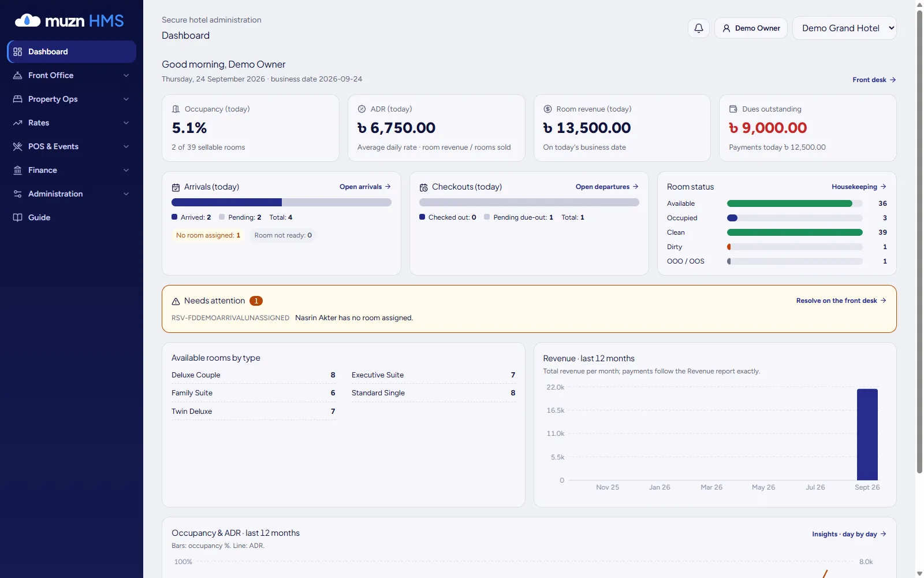The image size is (924, 578).
Task: Click the Arrivals progress bar
Action: pyautogui.click(x=281, y=202)
